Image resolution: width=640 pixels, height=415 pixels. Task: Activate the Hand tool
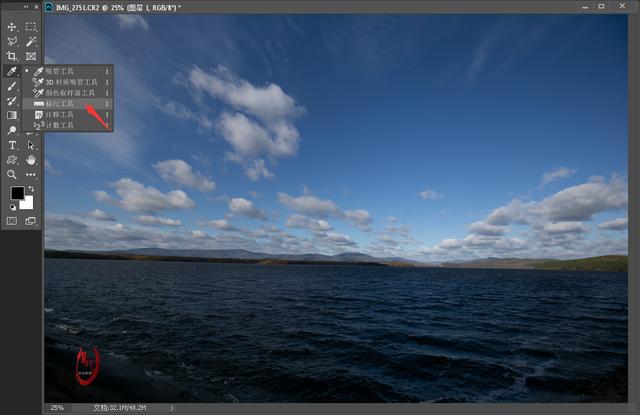pyautogui.click(x=31, y=160)
